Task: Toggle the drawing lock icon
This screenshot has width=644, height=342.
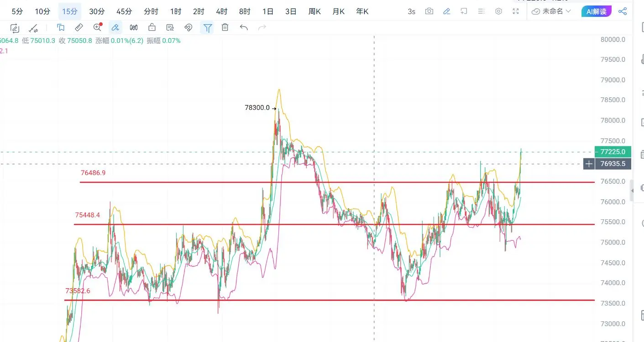Action: pyautogui.click(x=152, y=28)
